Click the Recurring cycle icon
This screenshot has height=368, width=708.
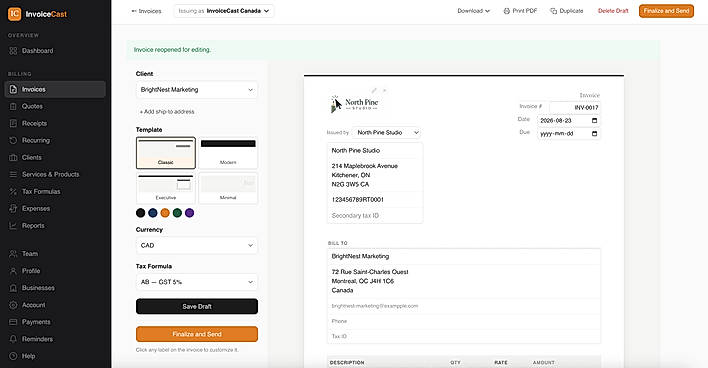(13, 140)
